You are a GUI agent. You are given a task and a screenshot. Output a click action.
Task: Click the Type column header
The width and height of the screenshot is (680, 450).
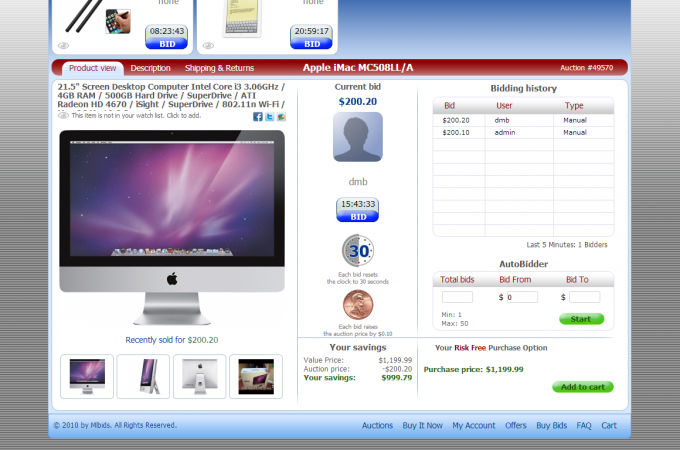(574, 105)
